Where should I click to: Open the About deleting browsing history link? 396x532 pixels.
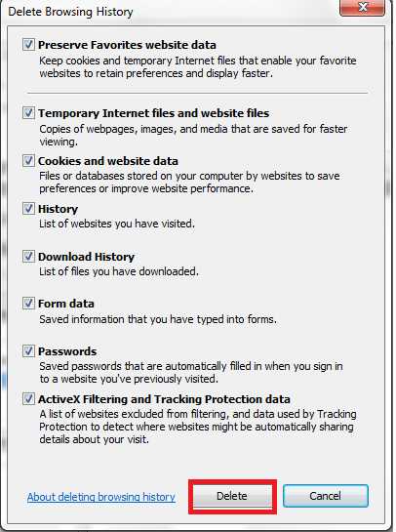coord(101,497)
